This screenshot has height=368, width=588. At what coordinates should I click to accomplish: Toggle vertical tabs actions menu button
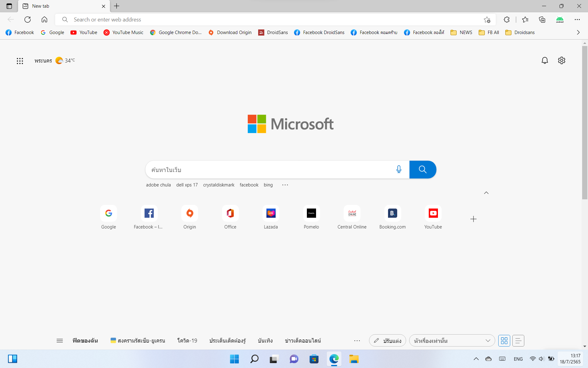coord(9,6)
